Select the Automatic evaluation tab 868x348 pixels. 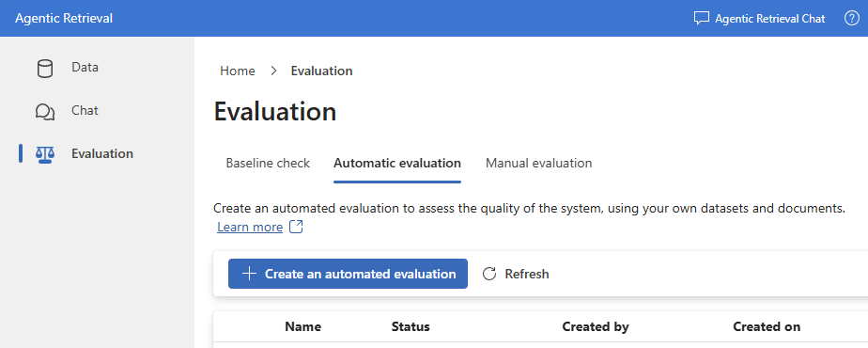click(397, 163)
